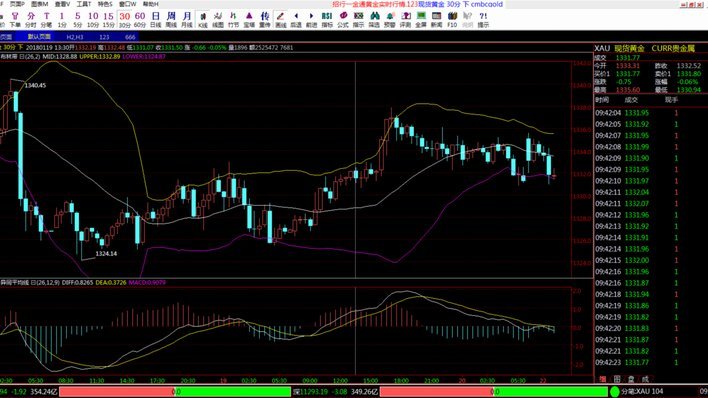The image size is (708, 398).
Task: Switch to 月线 monthly chart
Action: click(186, 20)
